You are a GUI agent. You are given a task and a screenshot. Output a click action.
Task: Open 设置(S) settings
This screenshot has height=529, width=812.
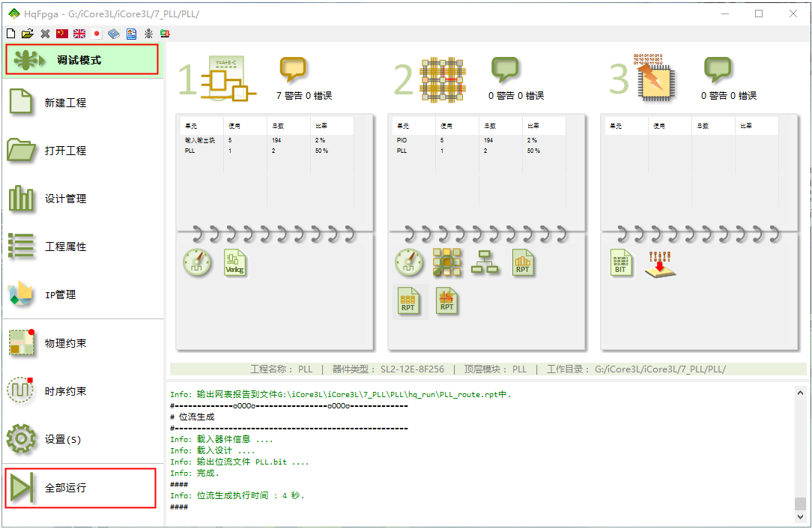[x=62, y=439]
